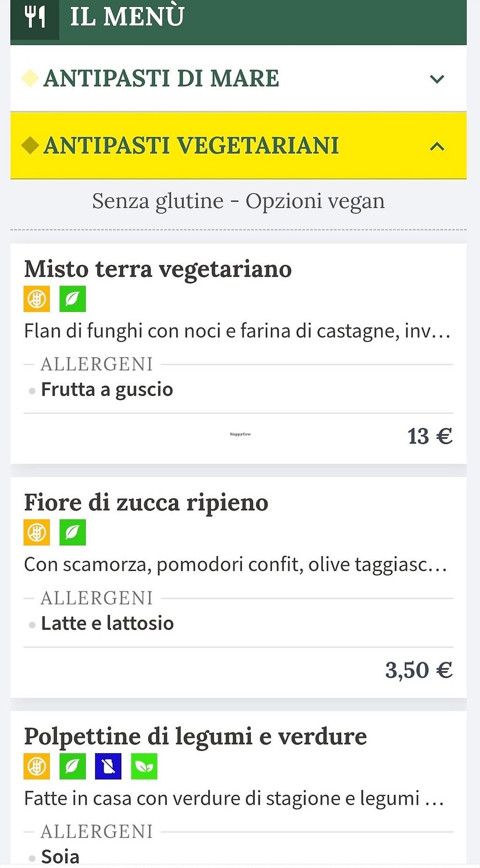480x868 pixels.
Task: Click green leaf icon under Misto terra vegetariano
Action: point(73,299)
